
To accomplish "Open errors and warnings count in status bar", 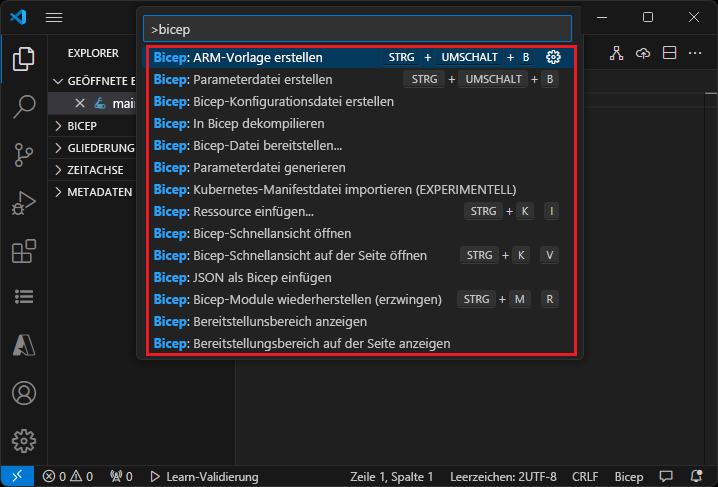I will click(x=68, y=476).
